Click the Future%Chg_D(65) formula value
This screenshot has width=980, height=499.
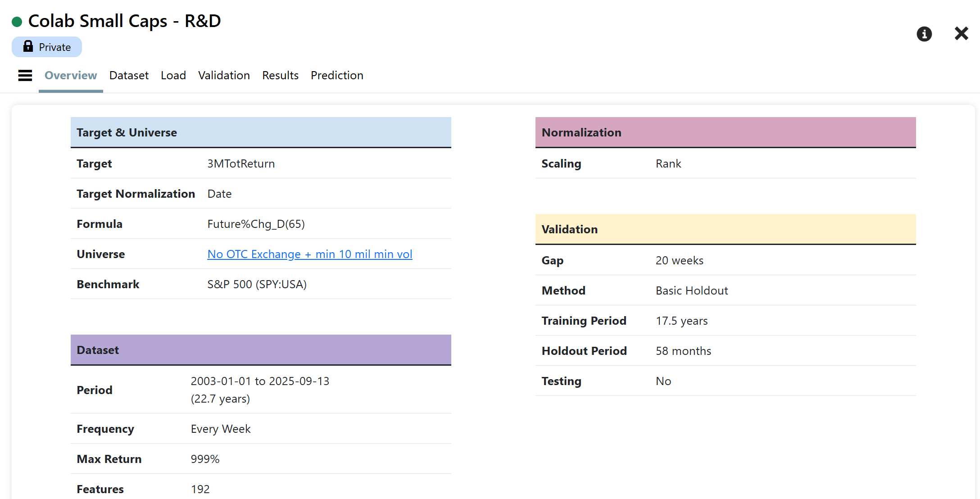click(256, 224)
